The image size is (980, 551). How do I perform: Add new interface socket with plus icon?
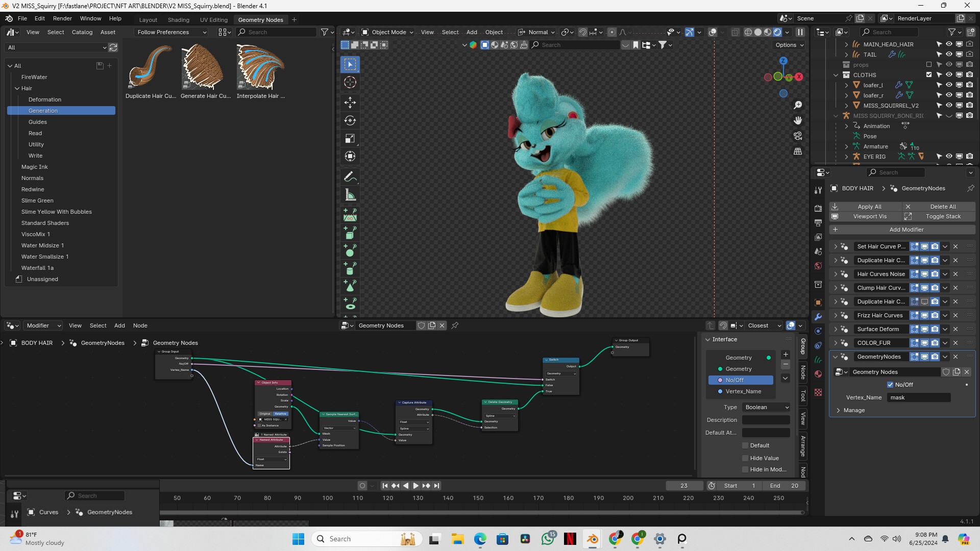tap(786, 355)
